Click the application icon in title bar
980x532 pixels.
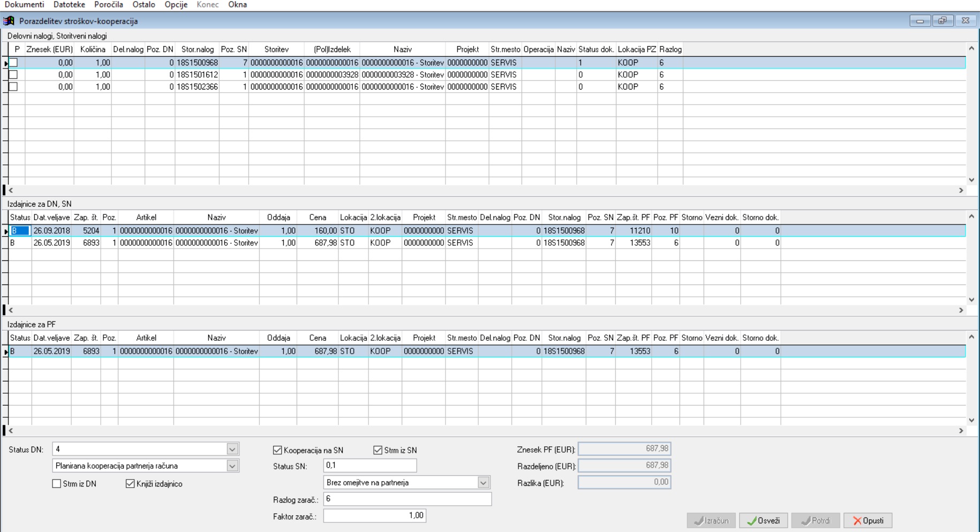pyautogui.click(x=9, y=21)
